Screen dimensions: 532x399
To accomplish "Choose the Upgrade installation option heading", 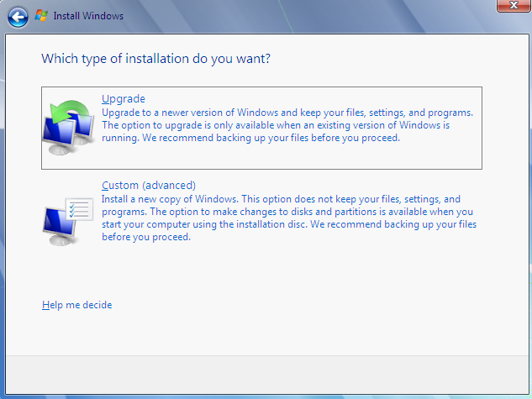I will 124,99.
